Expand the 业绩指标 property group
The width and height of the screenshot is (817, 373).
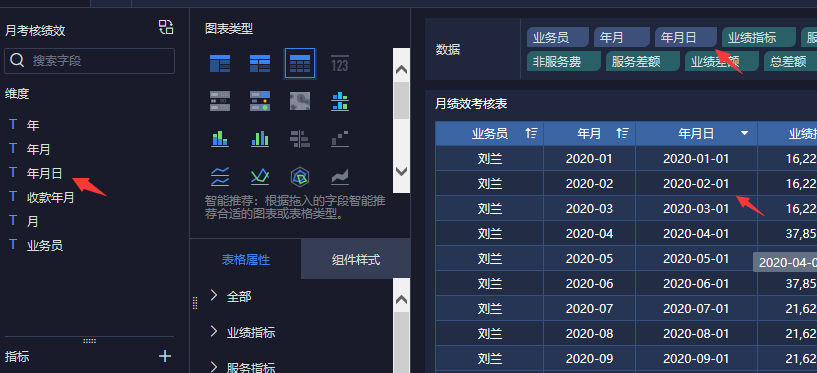coord(214,332)
